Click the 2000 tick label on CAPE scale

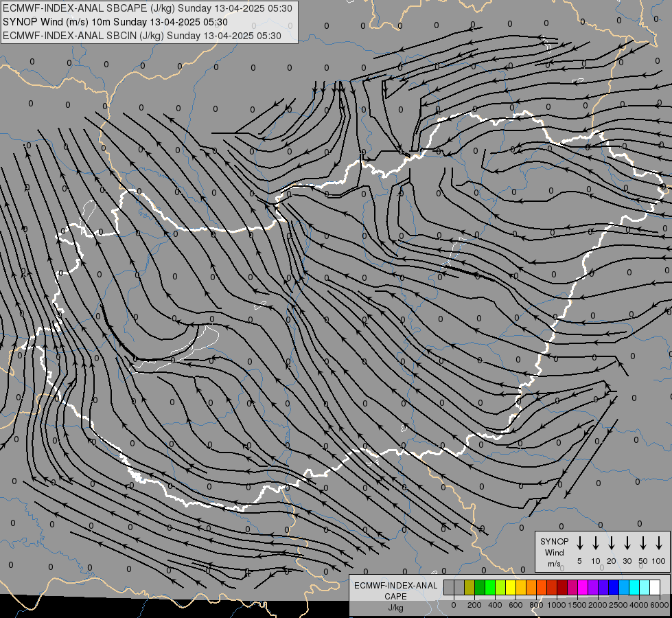tap(598, 605)
